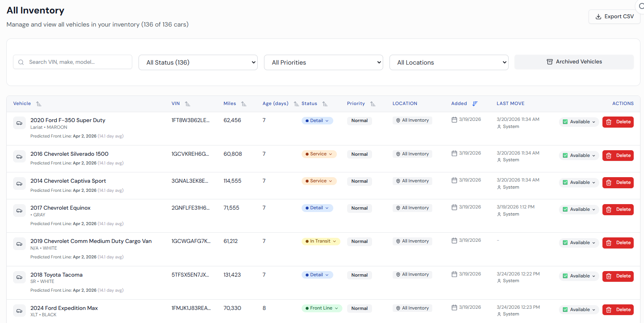
Task: Open Detail status dropdown for Ford F-350
Action: [x=317, y=120]
